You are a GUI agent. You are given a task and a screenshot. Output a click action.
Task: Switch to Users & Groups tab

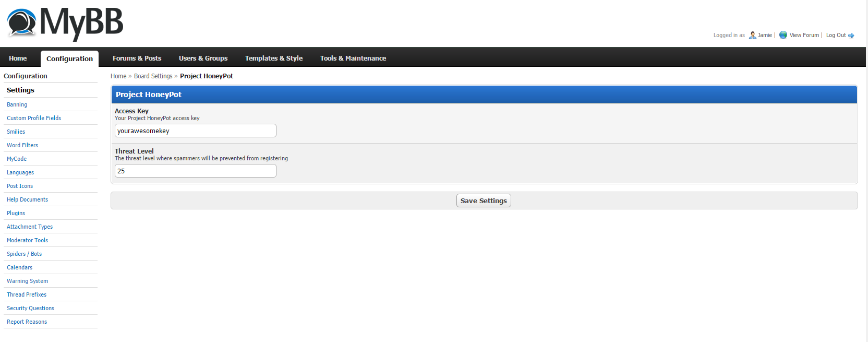[203, 58]
